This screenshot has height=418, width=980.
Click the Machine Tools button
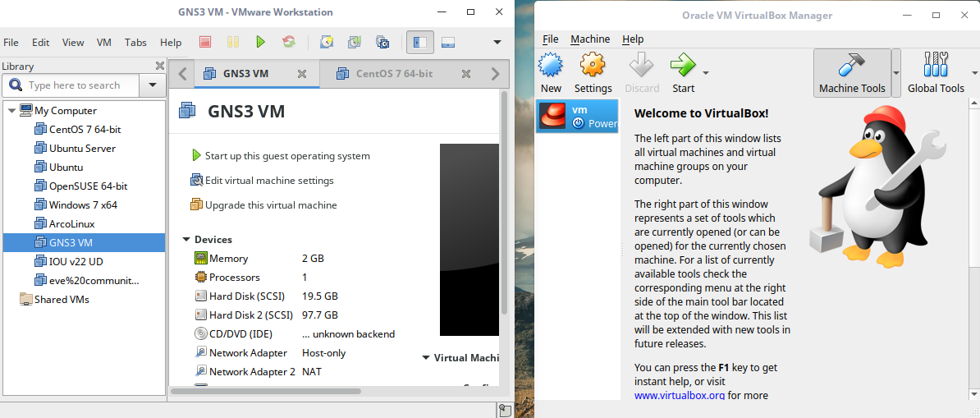tap(852, 73)
